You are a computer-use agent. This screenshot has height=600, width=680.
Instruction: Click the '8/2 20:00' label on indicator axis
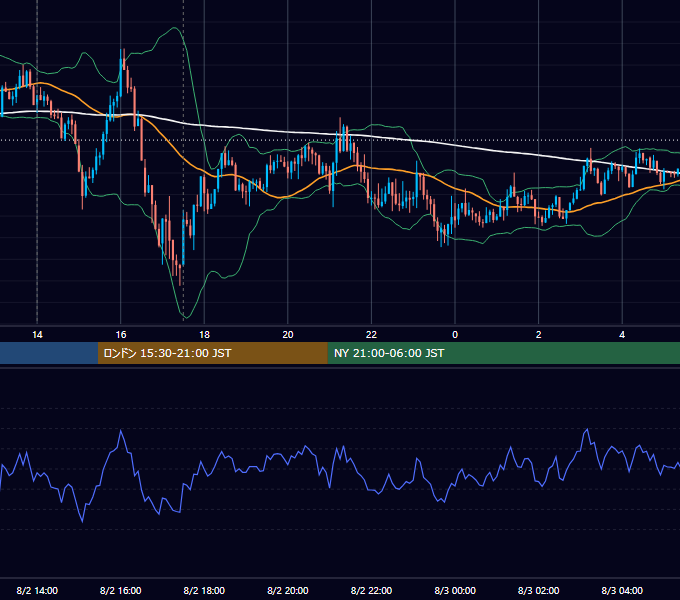click(x=288, y=590)
